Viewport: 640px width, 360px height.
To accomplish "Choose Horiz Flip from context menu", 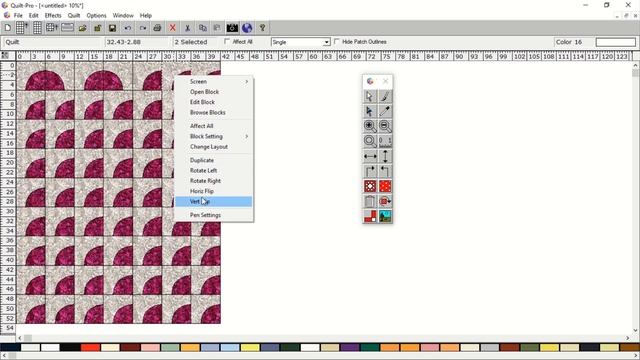I will [x=213, y=191].
